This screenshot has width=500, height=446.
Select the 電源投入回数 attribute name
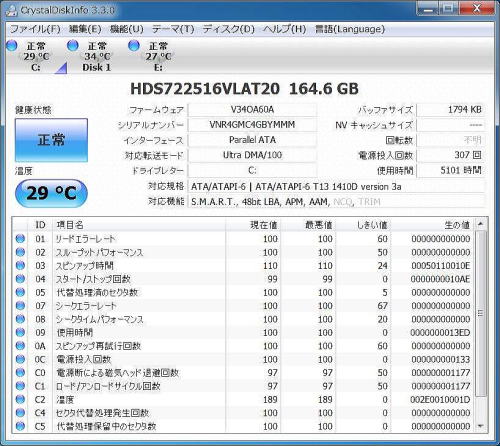[83, 359]
